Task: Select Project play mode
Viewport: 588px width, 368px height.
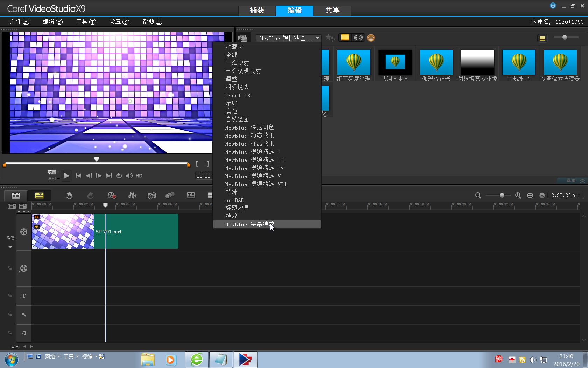Action: (52, 172)
